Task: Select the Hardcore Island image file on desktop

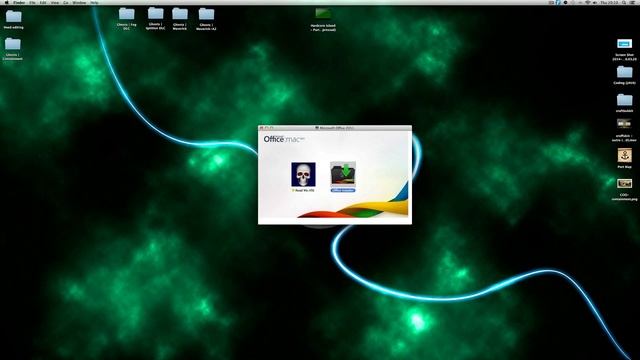Action: (323, 14)
